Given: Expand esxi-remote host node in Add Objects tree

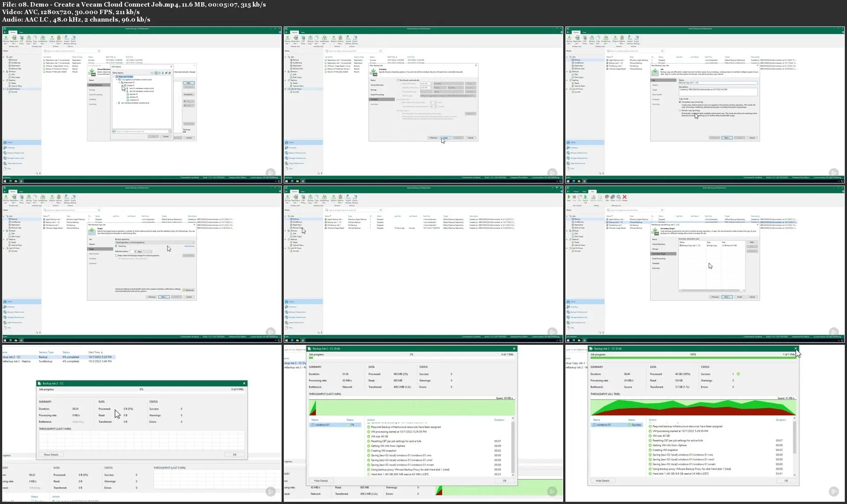Looking at the screenshot, I should click(x=117, y=103).
